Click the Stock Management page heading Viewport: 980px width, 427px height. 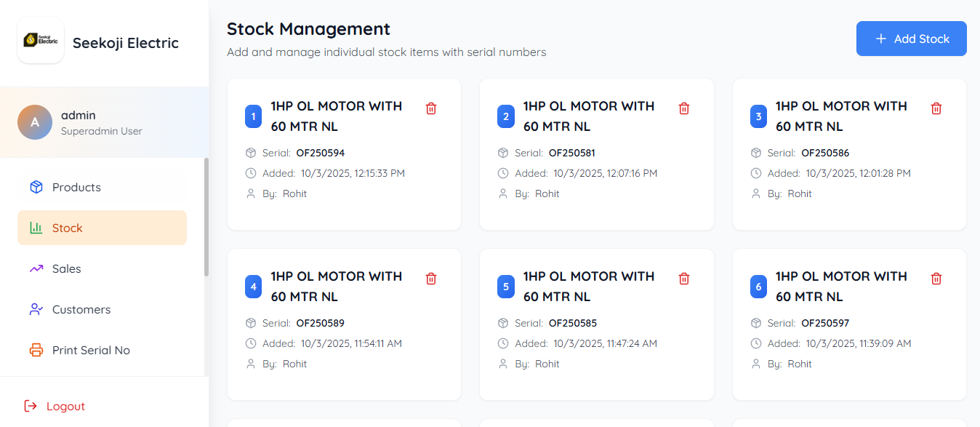308,29
